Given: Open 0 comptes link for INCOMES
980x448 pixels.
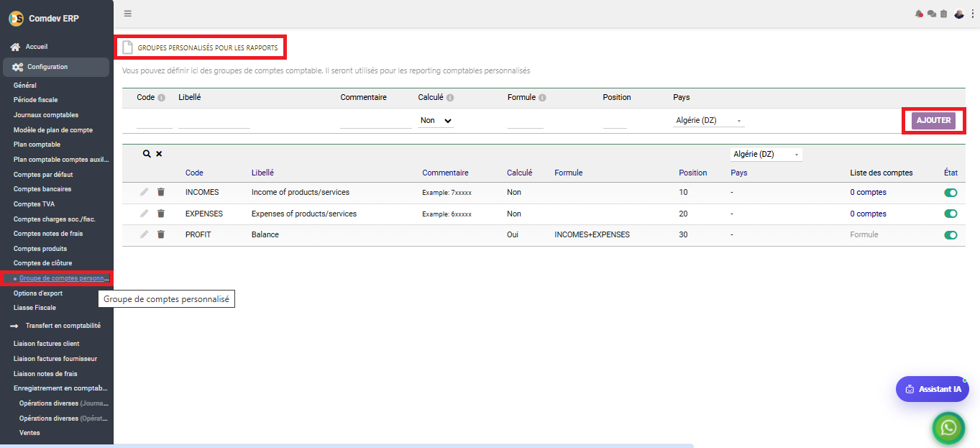Looking at the screenshot, I should [868, 193].
